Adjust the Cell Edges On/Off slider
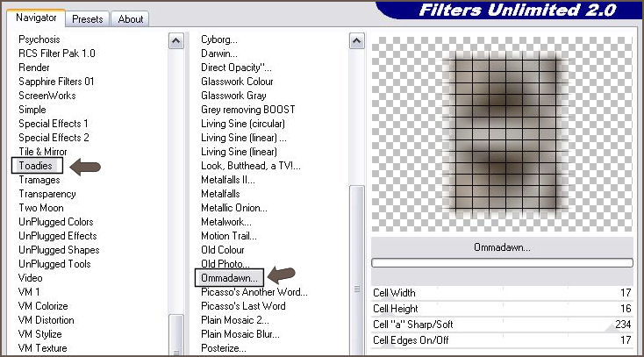Viewport: 644px width, 357px height. tap(500, 340)
